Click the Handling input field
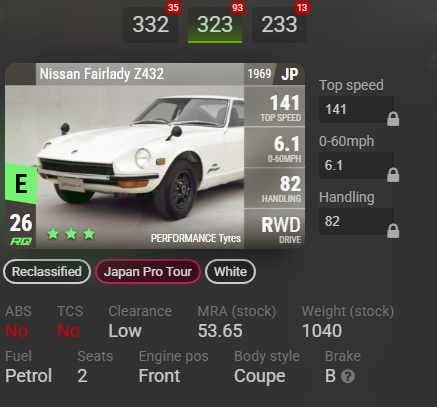 (x=356, y=222)
